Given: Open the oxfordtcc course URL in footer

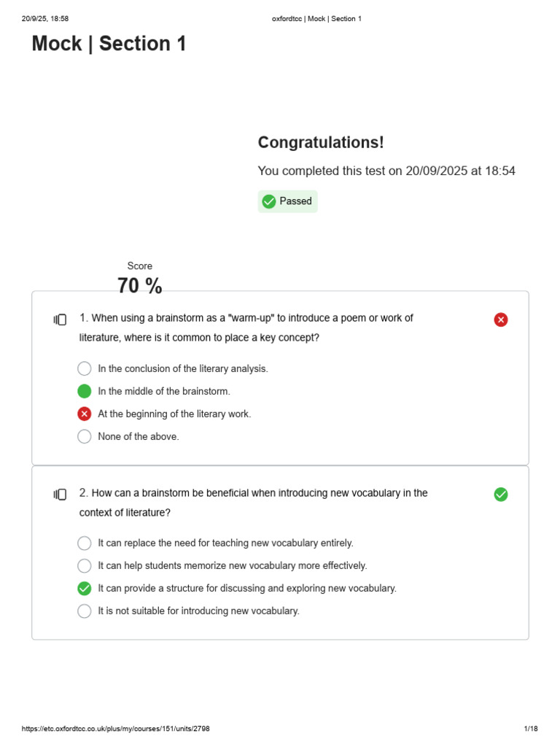Looking at the screenshot, I should (x=116, y=729).
